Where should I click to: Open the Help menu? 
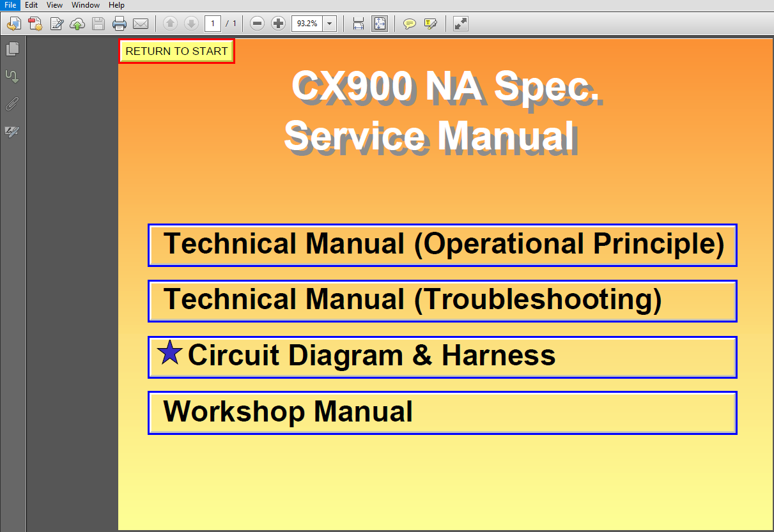(x=116, y=5)
